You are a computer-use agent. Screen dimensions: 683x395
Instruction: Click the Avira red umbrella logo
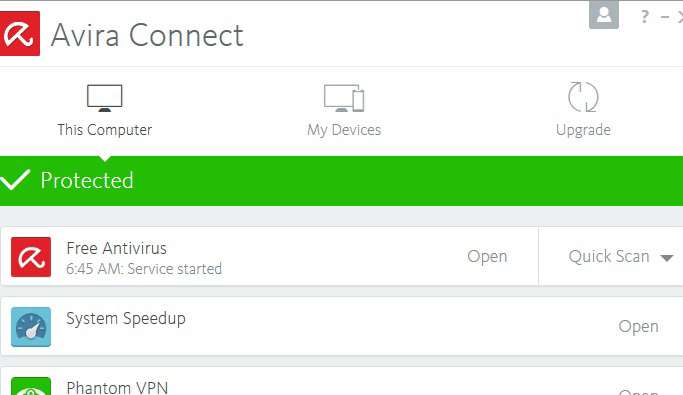pos(20,34)
